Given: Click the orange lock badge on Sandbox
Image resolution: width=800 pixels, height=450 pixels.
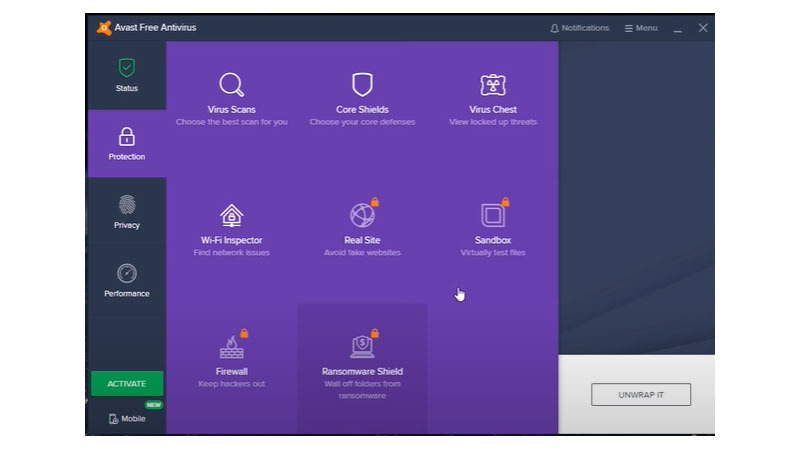Looking at the screenshot, I should [506, 202].
